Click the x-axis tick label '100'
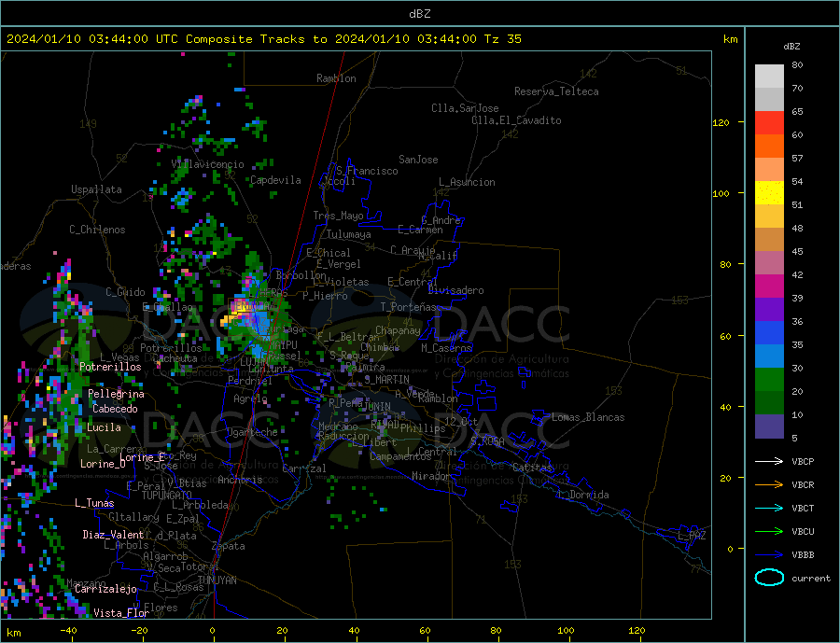Image resolution: width=840 pixels, height=643 pixels. [x=566, y=631]
